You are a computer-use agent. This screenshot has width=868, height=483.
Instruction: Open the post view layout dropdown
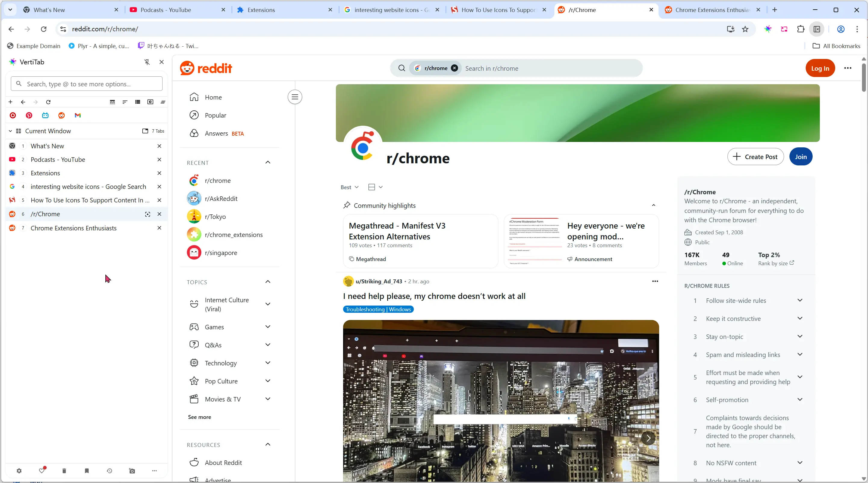coord(375,187)
